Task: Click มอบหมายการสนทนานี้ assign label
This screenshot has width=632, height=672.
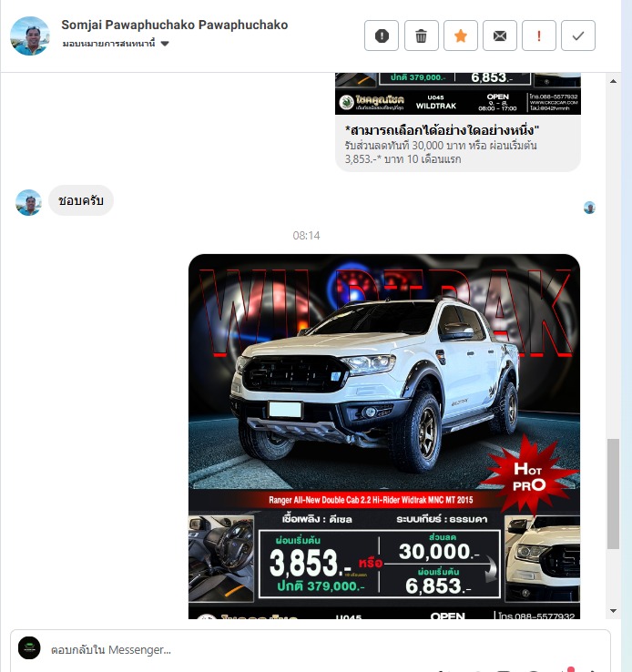Action: pos(109,44)
